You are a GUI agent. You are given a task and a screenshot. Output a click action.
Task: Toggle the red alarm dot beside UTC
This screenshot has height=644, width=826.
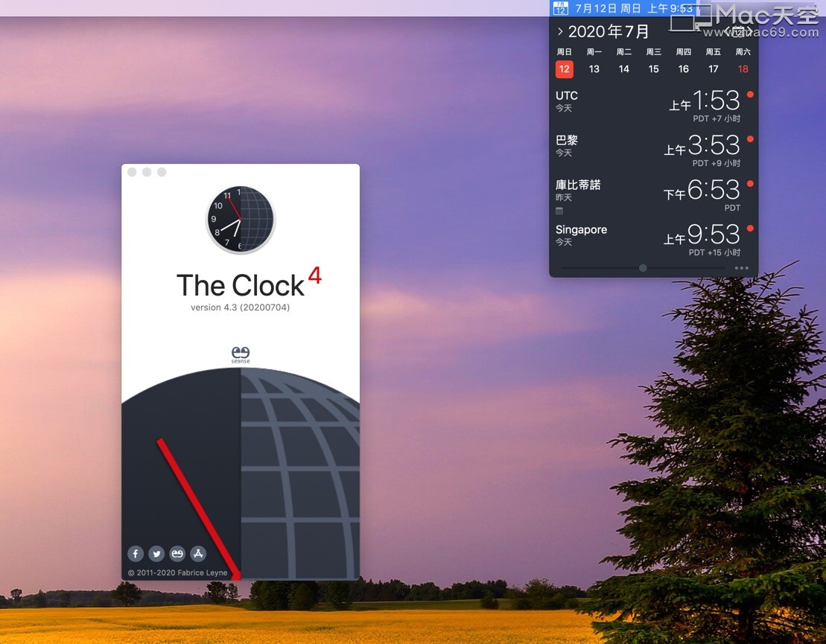pos(749,94)
